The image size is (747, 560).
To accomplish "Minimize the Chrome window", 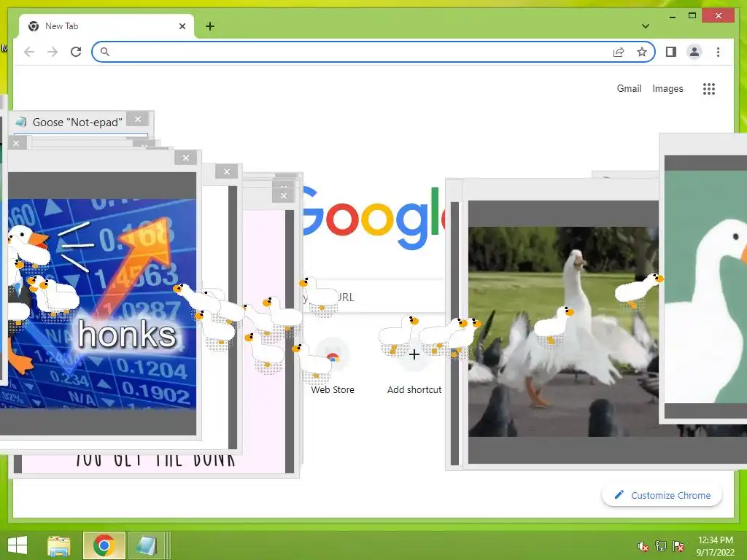I will [x=672, y=17].
